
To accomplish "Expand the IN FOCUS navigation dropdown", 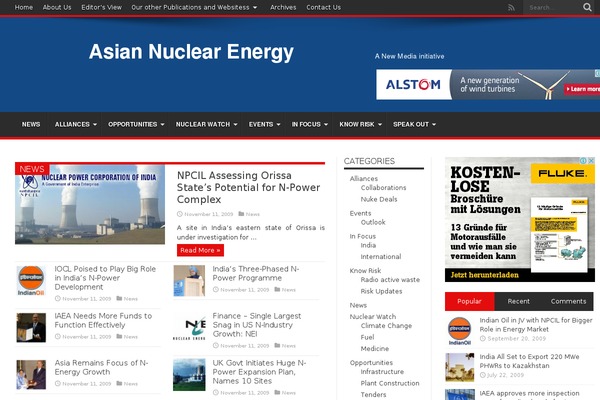I will point(310,124).
